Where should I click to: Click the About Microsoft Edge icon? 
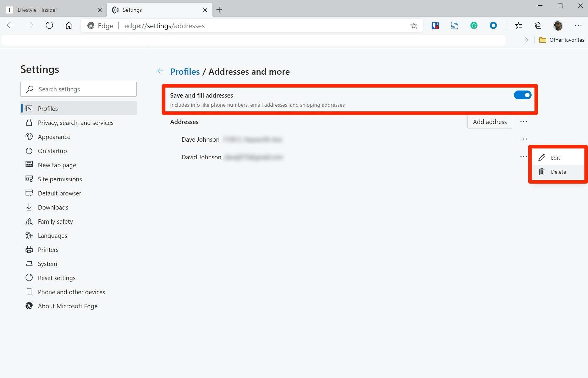[x=29, y=306]
